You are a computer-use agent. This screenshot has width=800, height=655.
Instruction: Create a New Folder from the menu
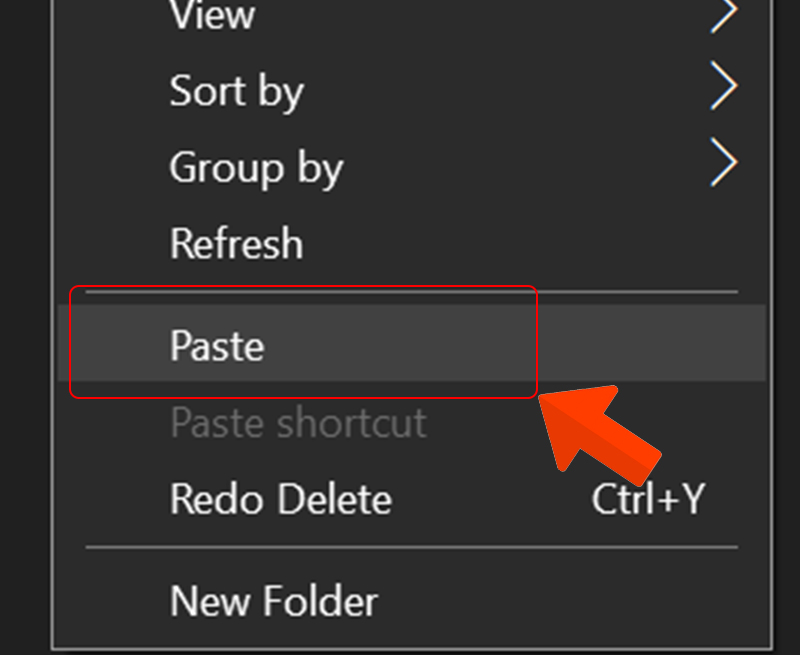click(x=274, y=601)
